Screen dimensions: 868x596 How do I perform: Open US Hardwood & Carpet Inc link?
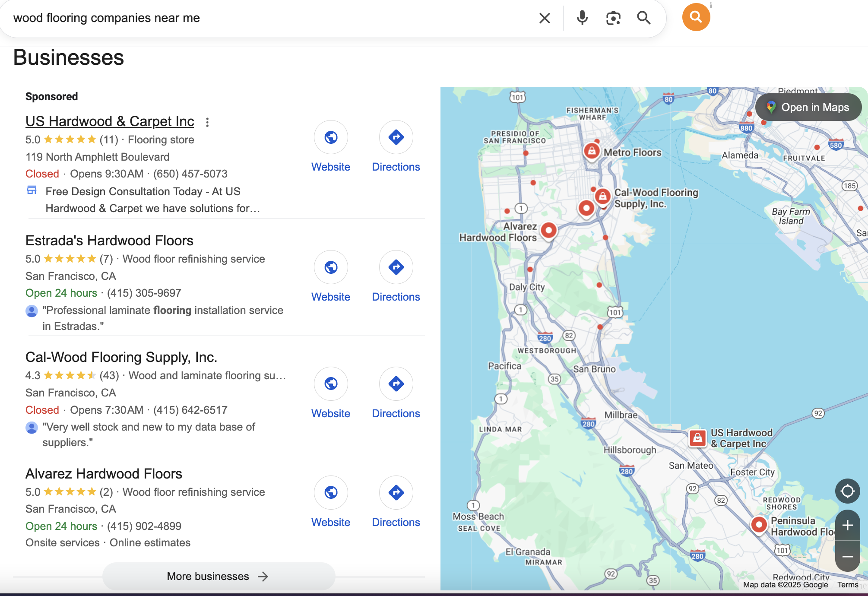pyautogui.click(x=110, y=121)
